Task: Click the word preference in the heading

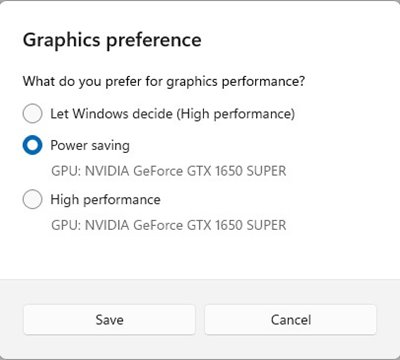Action: coord(154,41)
